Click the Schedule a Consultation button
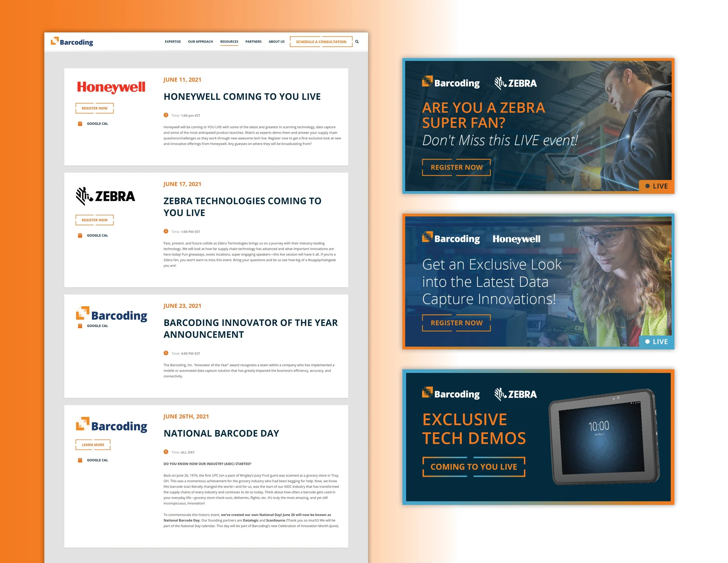 click(321, 42)
